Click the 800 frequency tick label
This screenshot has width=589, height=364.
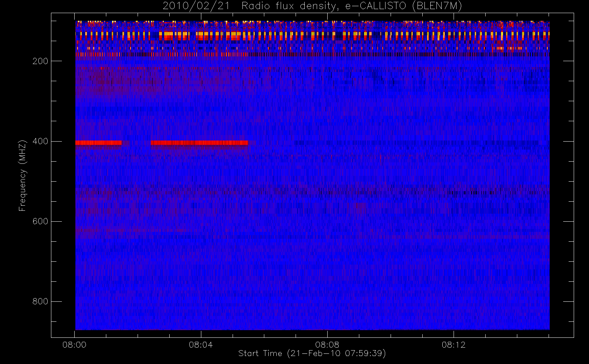[40, 301]
